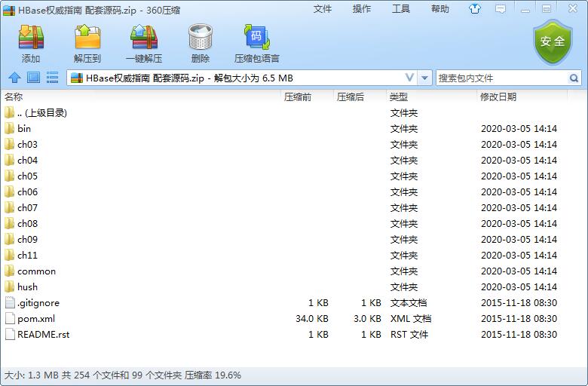Click the 一键解压 one-click extract icon

[x=144, y=37]
